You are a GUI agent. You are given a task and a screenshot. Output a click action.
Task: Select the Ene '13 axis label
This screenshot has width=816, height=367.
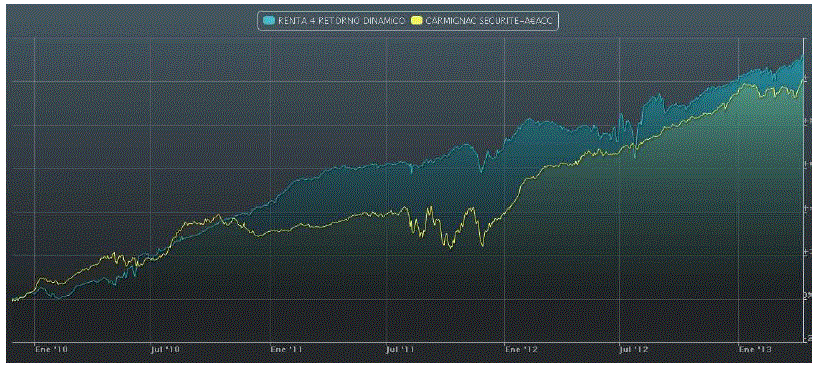756,350
